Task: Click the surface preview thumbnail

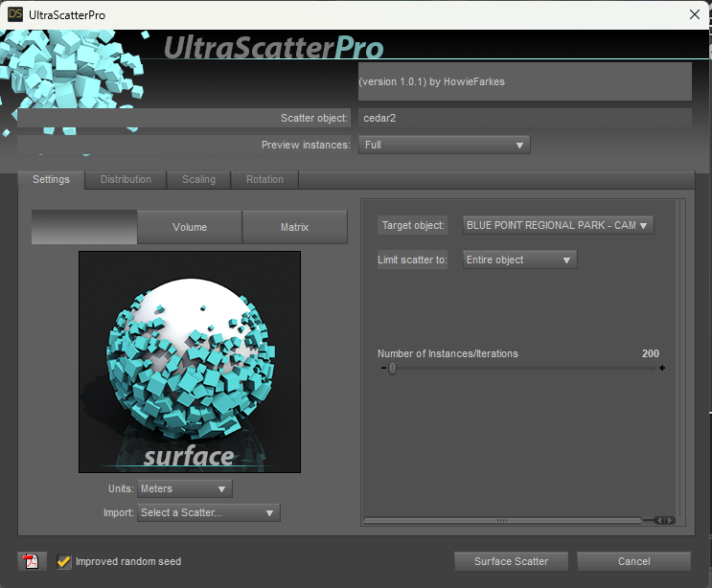Action: tap(190, 362)
